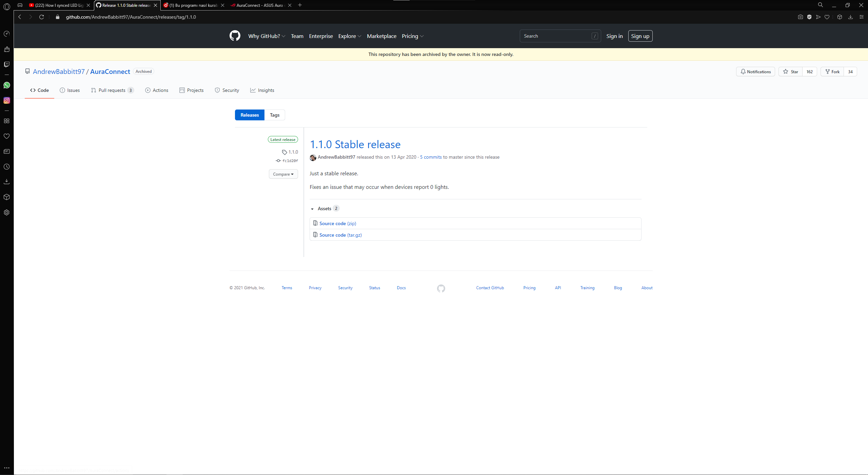The width and height of the screenshot is (868, 475).
Task: Click the browser address bar URL
Action: 131,17
